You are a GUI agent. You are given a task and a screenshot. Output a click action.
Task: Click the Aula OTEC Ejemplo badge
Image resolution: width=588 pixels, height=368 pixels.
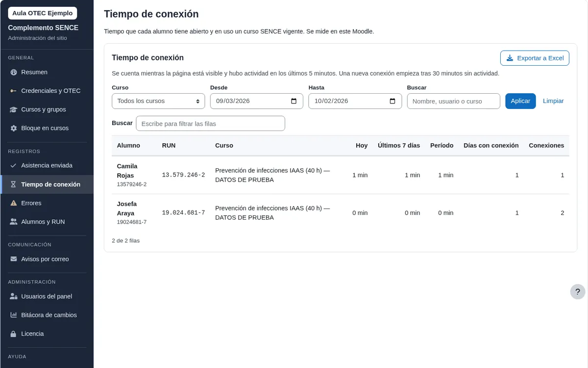pyautogui.click(x=43, y=13)
